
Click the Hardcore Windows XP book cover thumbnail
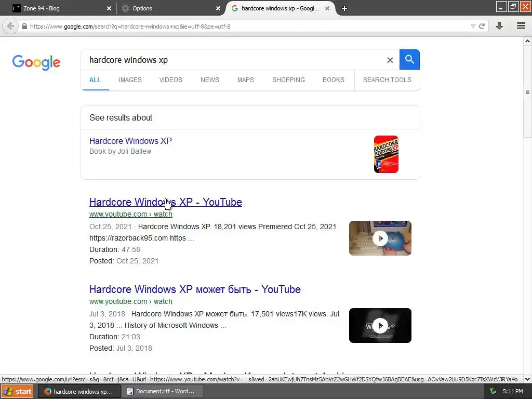pos(386,154)
